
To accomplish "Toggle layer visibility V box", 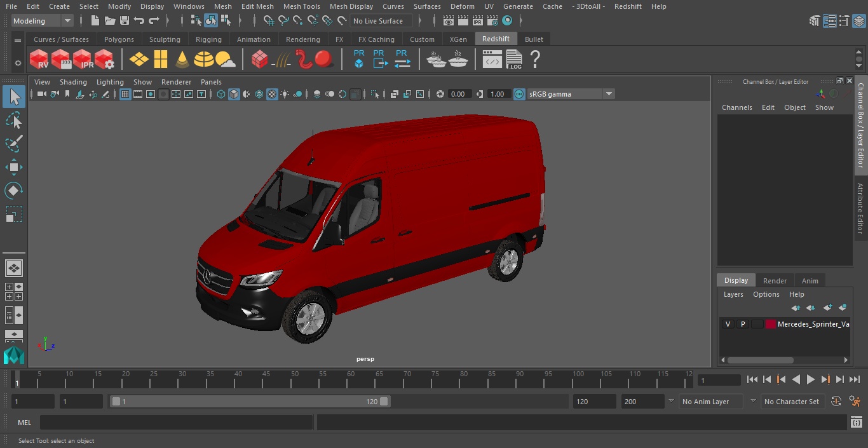I will tap(728, 324).
